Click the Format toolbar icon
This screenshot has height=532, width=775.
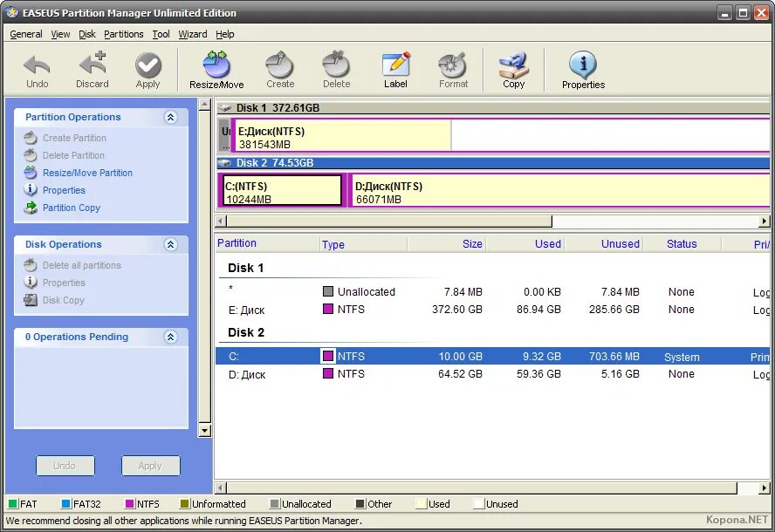pos(453,71)
